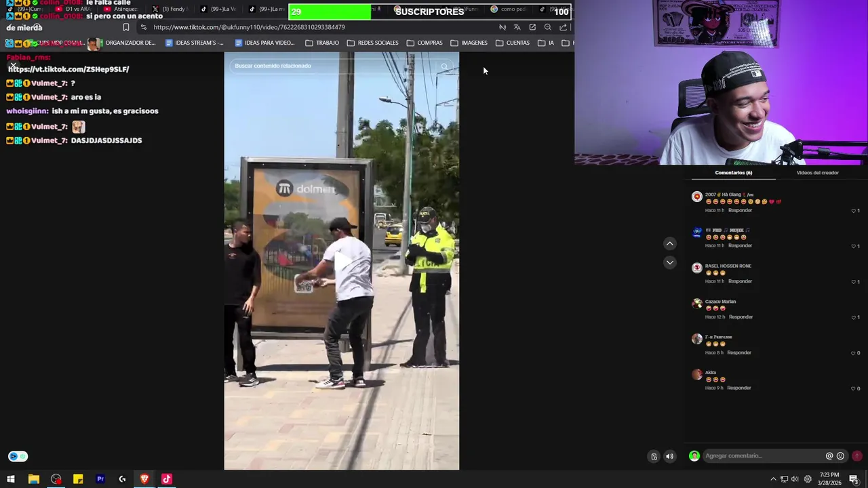Reply to the 2007 Hà Giang comment
The width and height of the screenshot is (868, 488).
pos(740,210)
